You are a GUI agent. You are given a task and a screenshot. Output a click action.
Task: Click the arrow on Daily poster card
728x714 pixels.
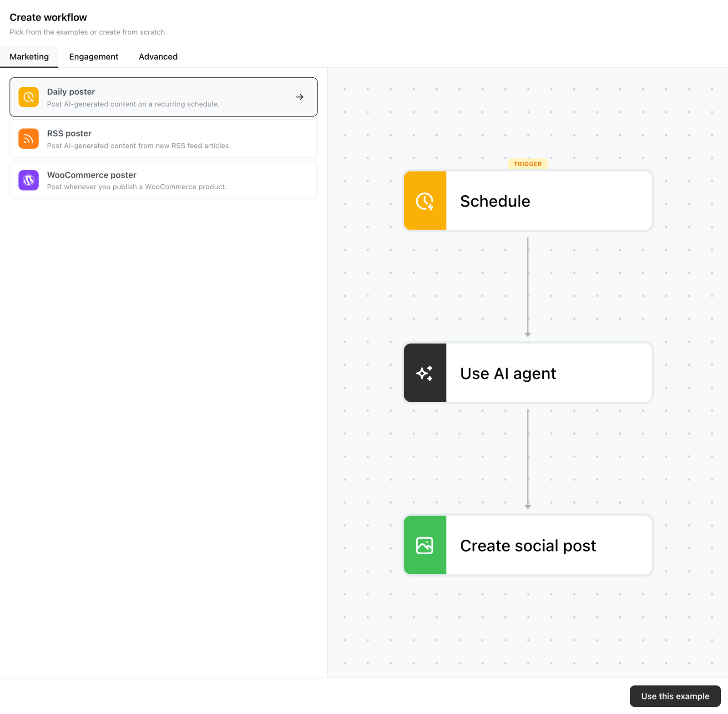[x=300, y=97]
